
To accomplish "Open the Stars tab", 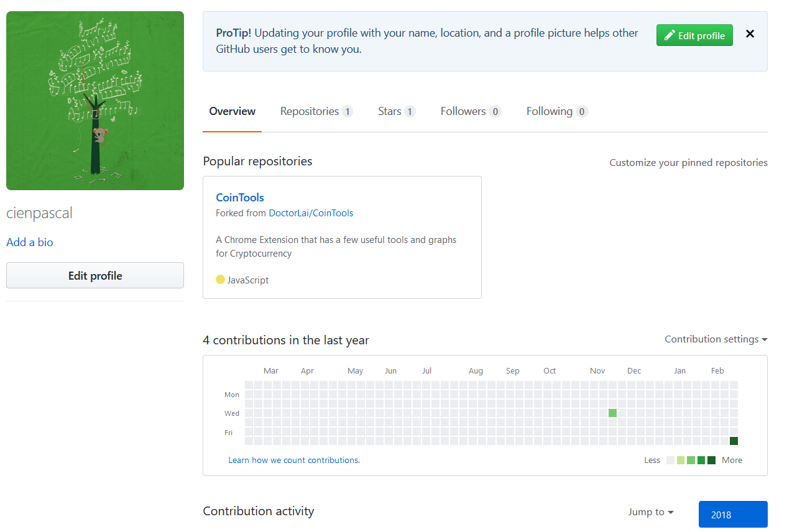I will click(x=397, y=111).
